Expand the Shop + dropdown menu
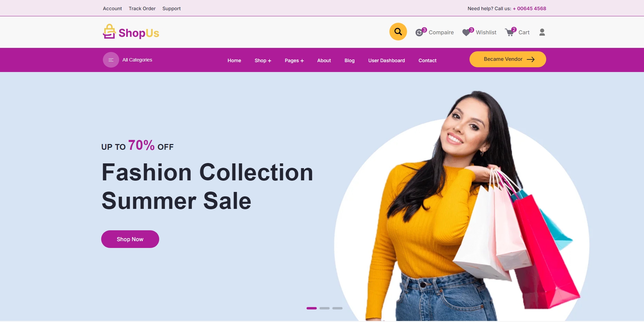The width and height of the screenshot is (644, 322). 263,60
